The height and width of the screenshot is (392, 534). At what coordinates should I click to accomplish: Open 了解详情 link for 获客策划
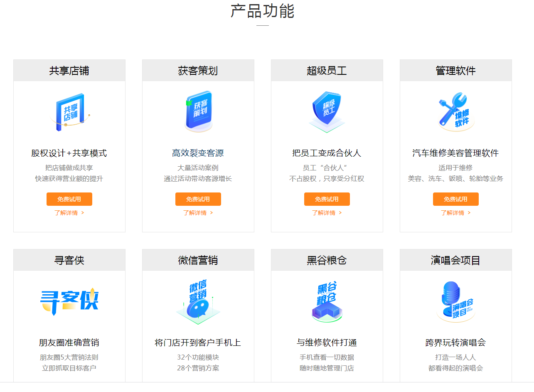point(198,213)
